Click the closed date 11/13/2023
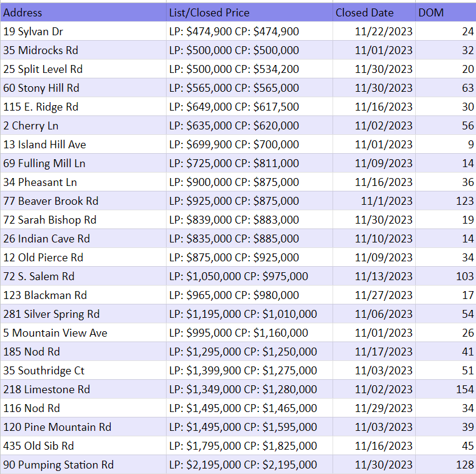 384,276
